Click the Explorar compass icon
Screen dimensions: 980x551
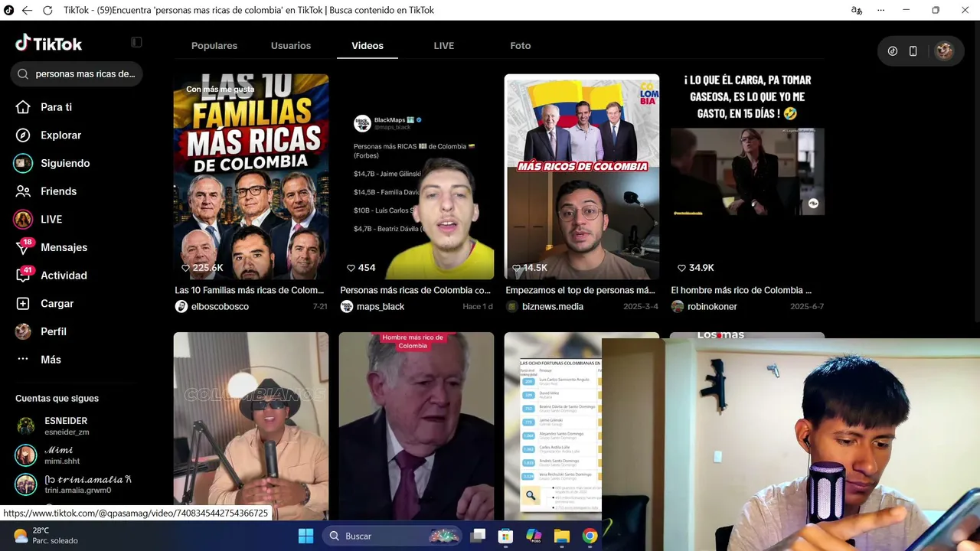pyautogui.click(x=23, y=135)
